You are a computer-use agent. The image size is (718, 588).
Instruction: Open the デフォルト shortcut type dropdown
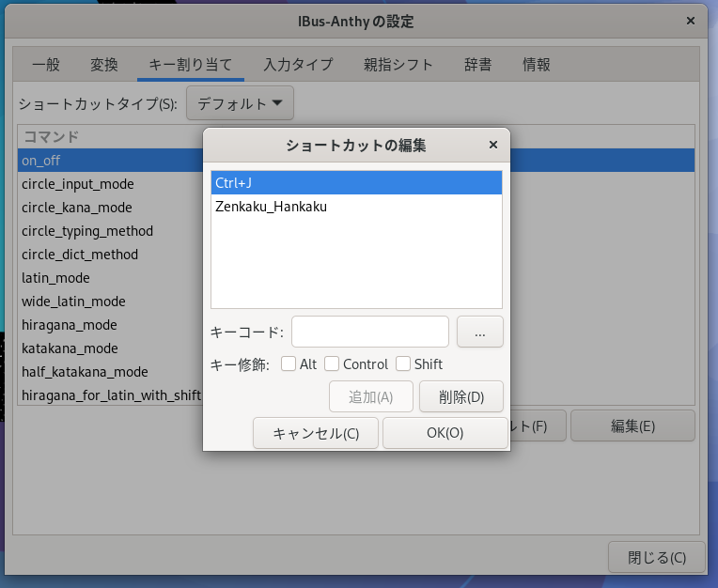240,103
